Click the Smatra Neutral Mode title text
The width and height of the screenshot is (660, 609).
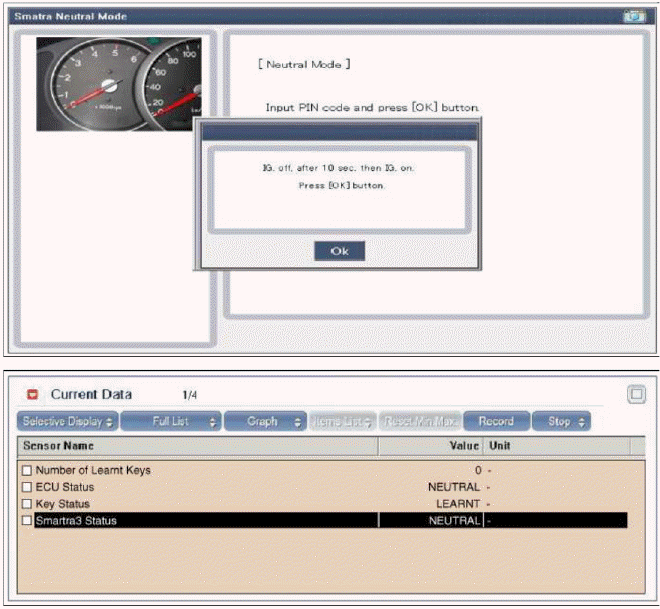coord(70,16)
